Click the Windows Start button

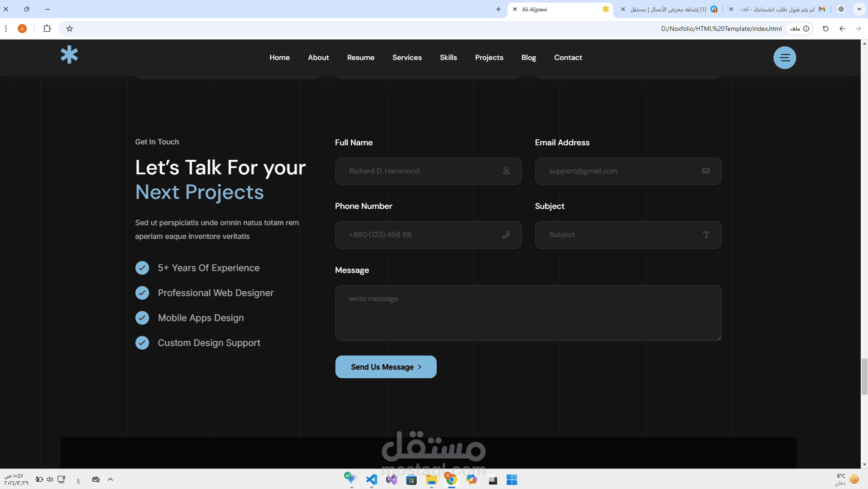coord(512,479)
